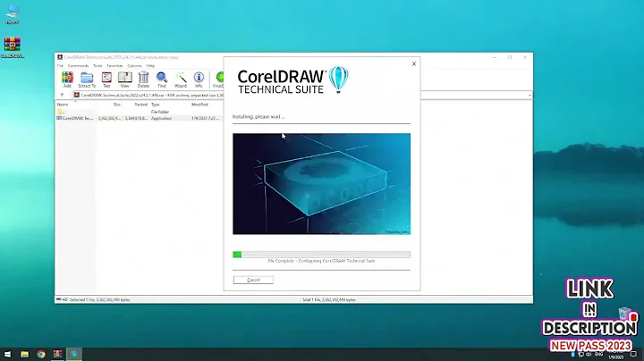
Task: Click the volume speaker tray icon
Action: (589, 355)
